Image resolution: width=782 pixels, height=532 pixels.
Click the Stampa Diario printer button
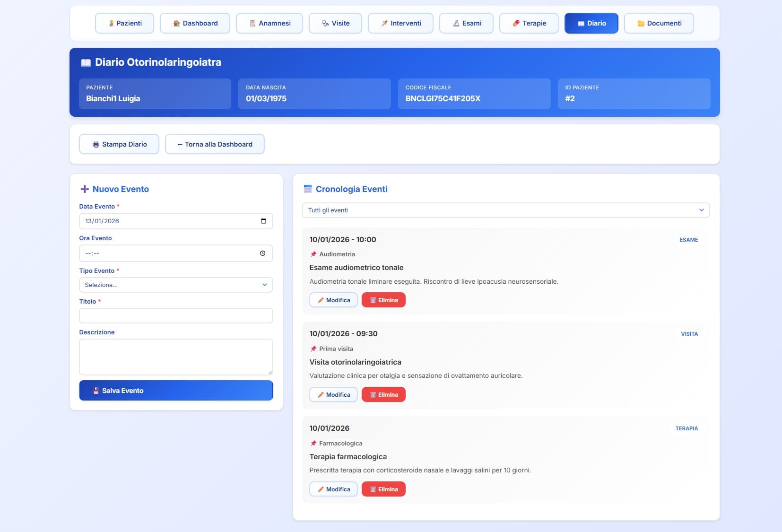coord(119,144)
